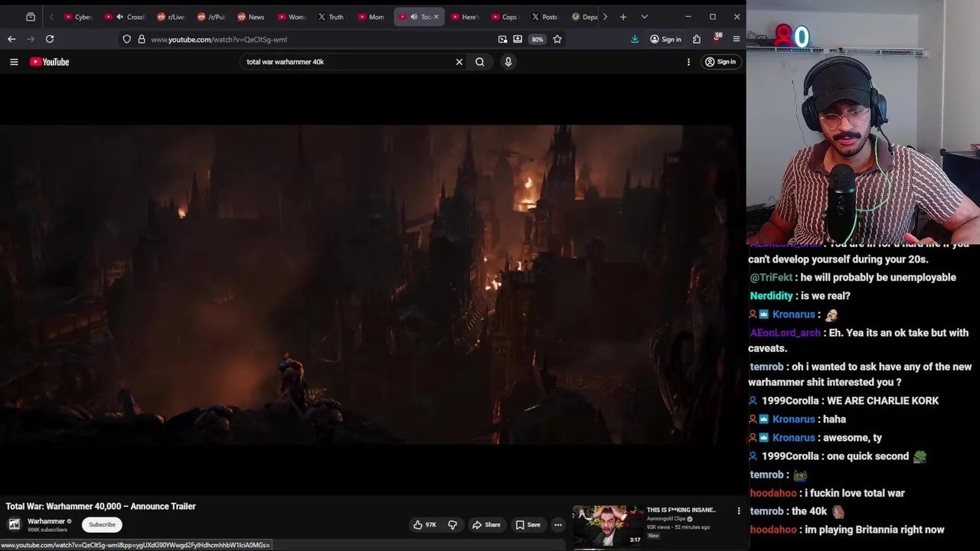
Task: Switch to the Posts tab
Action: click(x=545, y=17)
